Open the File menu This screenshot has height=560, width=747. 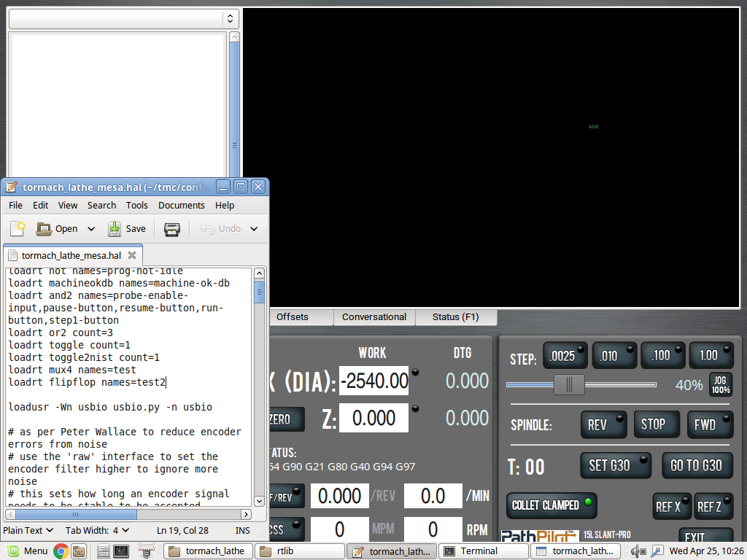(15, 205)
